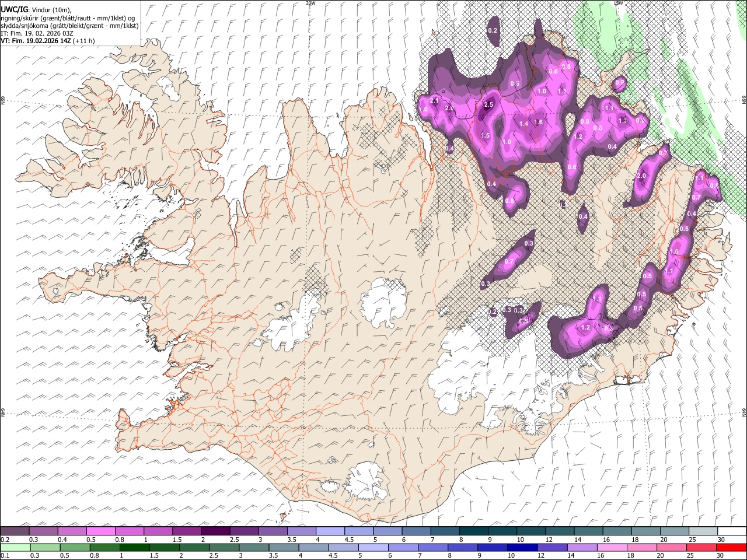Select the pale green 0.1 rain legend swatch

[16, 548]
